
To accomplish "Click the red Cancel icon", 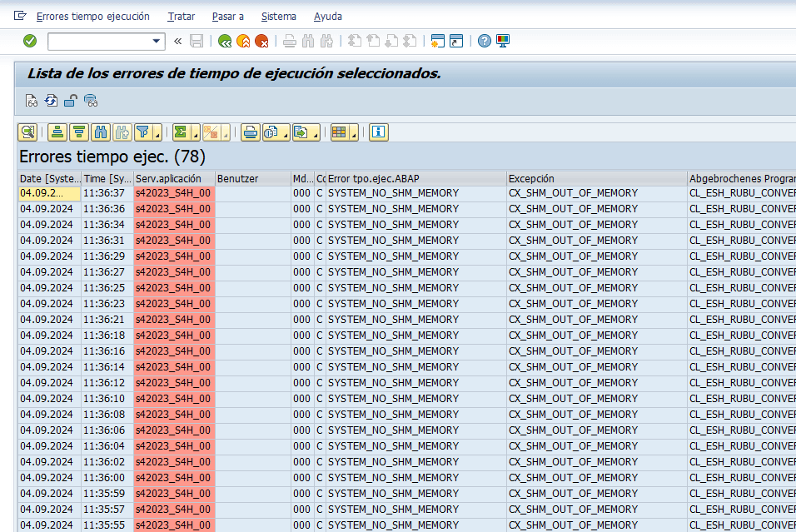I will [261, 41].
